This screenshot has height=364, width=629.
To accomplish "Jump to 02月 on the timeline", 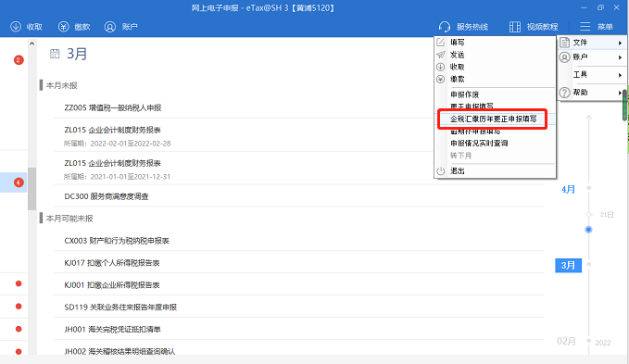I will click(566, 341).
